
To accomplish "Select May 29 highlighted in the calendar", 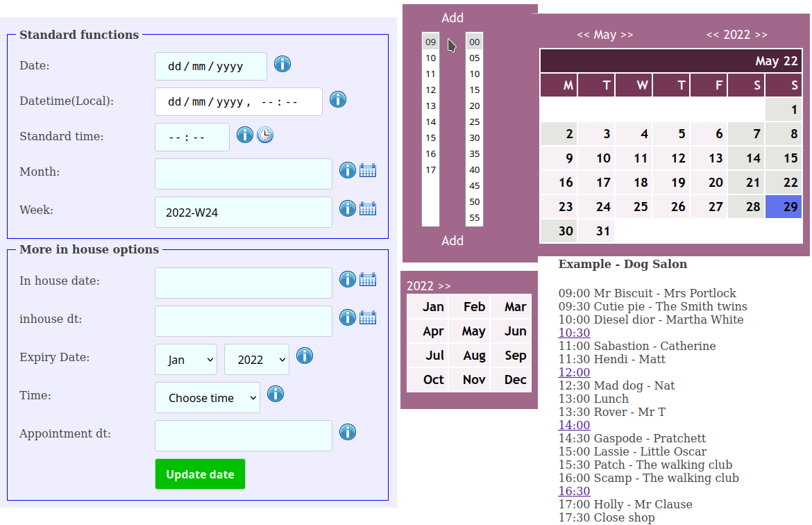I will tap(784, 207).
